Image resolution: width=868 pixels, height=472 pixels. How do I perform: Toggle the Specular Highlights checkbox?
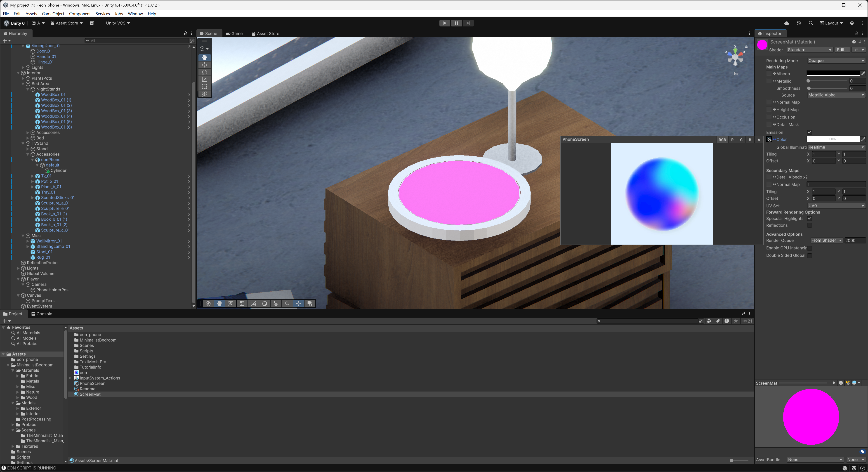[x=809, y=219]
